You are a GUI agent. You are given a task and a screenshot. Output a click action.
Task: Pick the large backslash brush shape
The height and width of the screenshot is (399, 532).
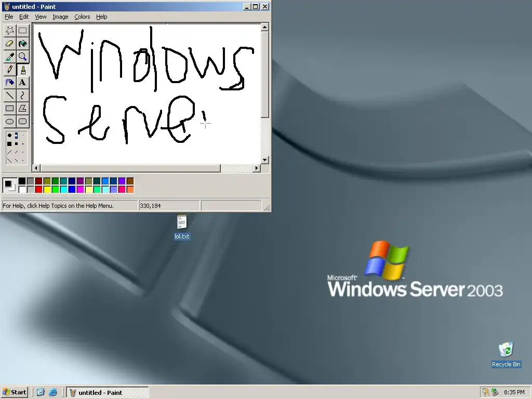click(x=9, y=161)
